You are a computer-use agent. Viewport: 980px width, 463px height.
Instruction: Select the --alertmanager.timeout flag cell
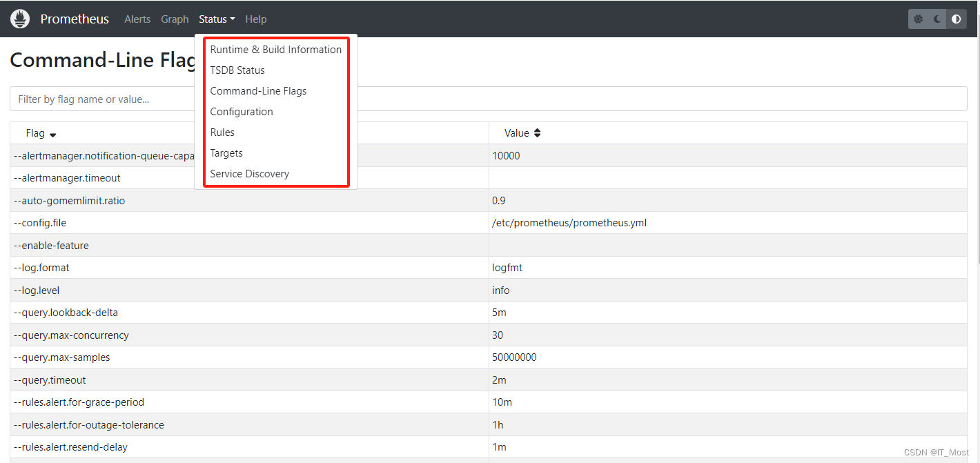click(249, 178)
